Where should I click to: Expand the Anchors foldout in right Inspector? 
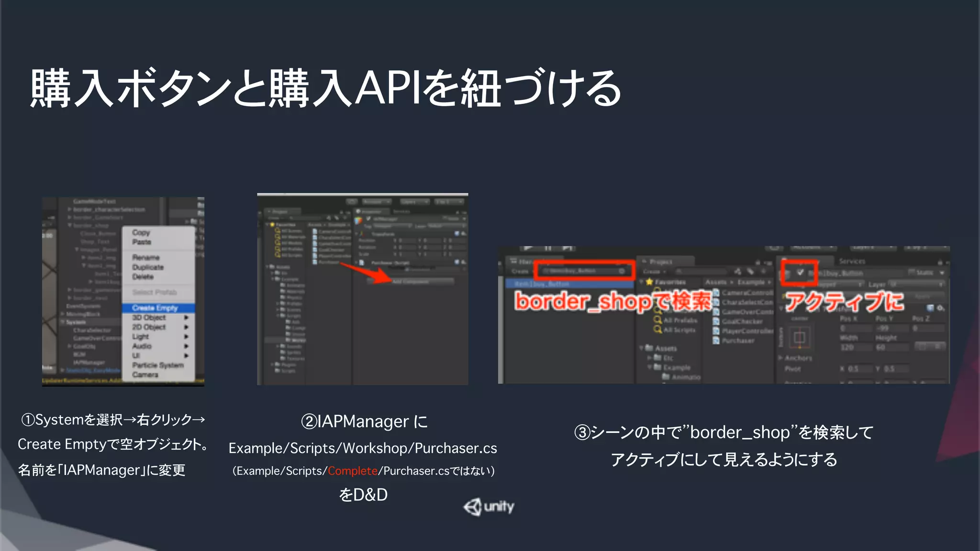pos(780,358)
